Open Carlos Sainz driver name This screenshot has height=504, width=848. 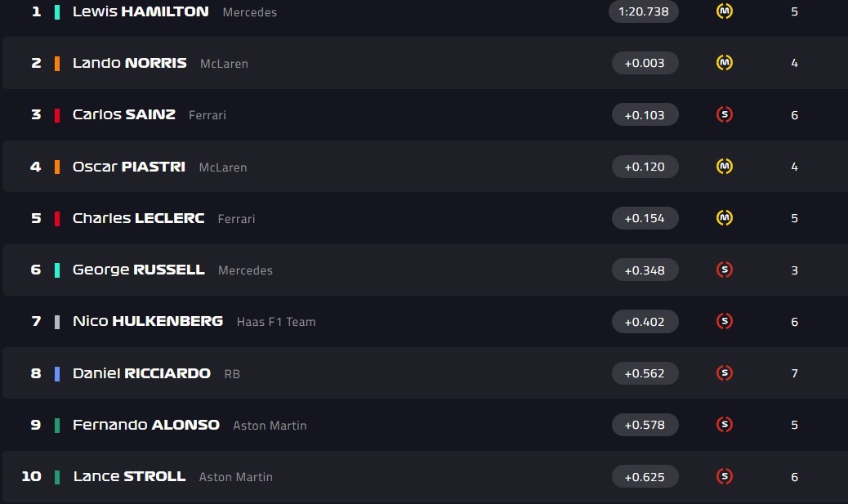click(123, 114)
